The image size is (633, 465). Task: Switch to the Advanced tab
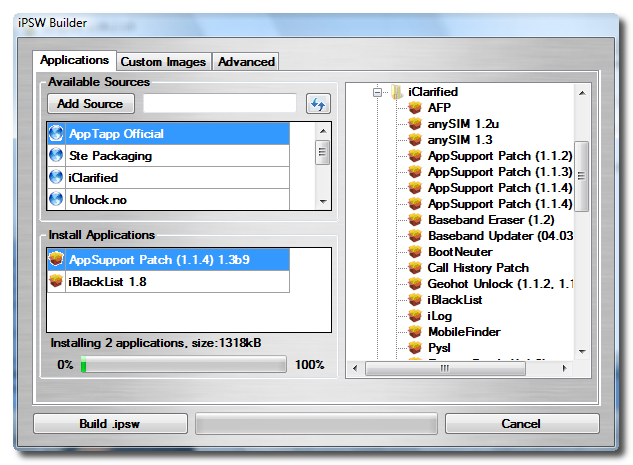click(x=246, y=62)
